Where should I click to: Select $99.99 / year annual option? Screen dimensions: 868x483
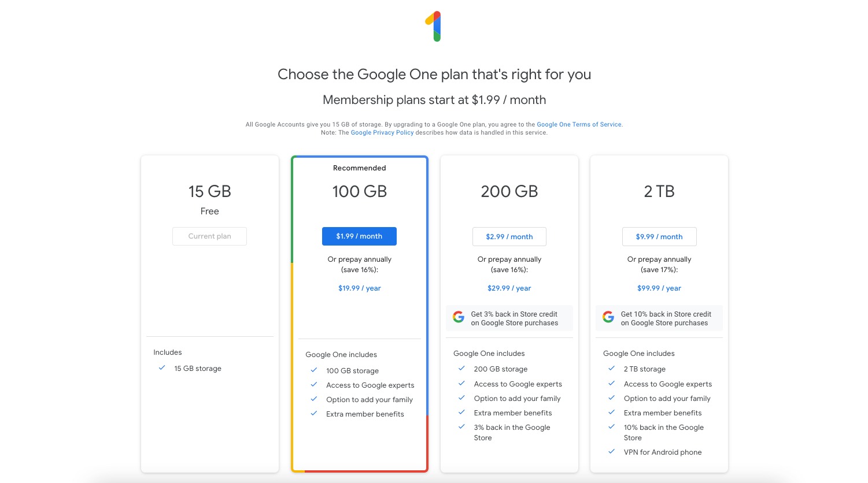tap(659, 288)
